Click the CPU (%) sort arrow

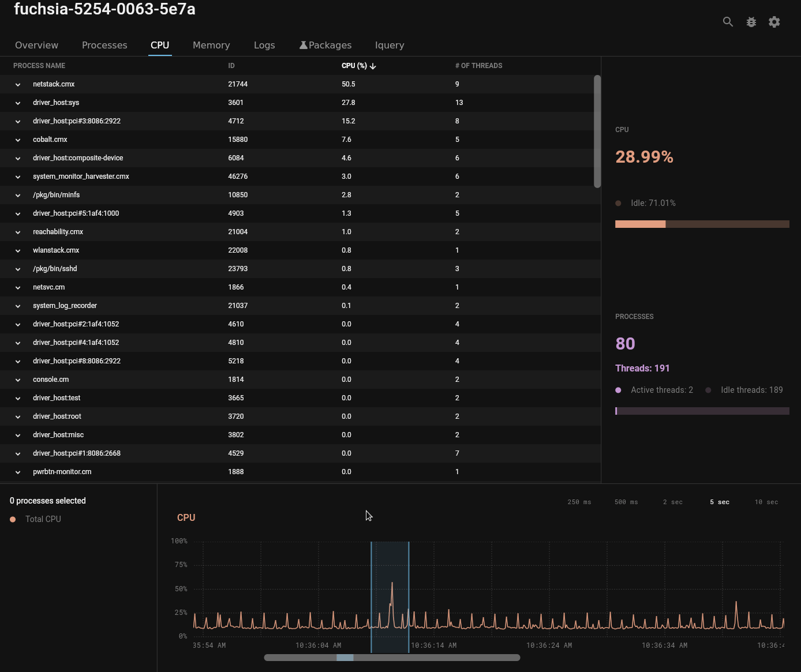click(x=373, y=66)
